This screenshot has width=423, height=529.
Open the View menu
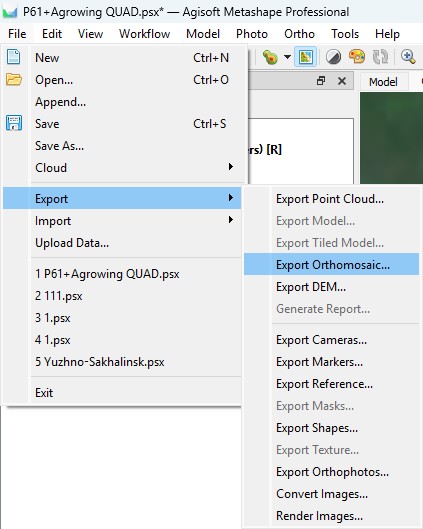coord(90,34)
